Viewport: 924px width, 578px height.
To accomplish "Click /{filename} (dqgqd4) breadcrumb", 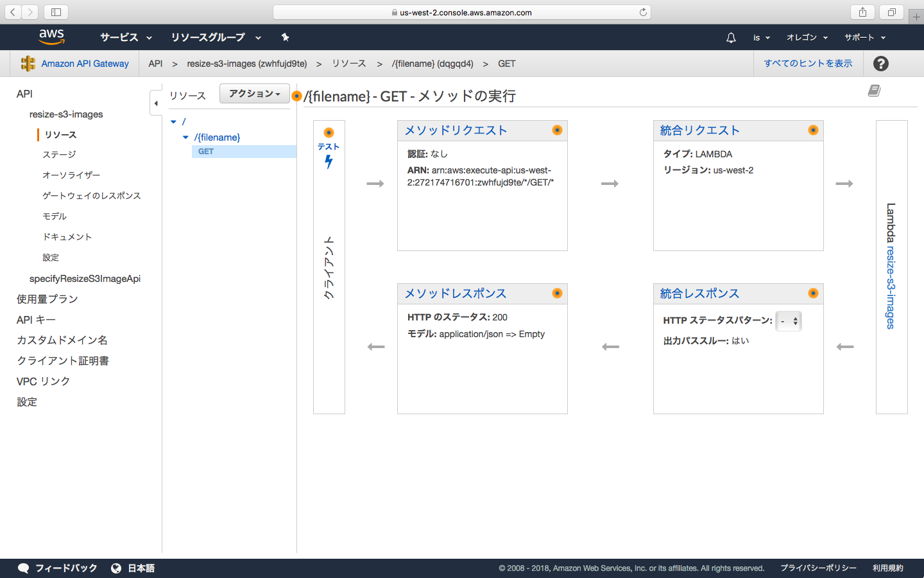I will 432,64.
